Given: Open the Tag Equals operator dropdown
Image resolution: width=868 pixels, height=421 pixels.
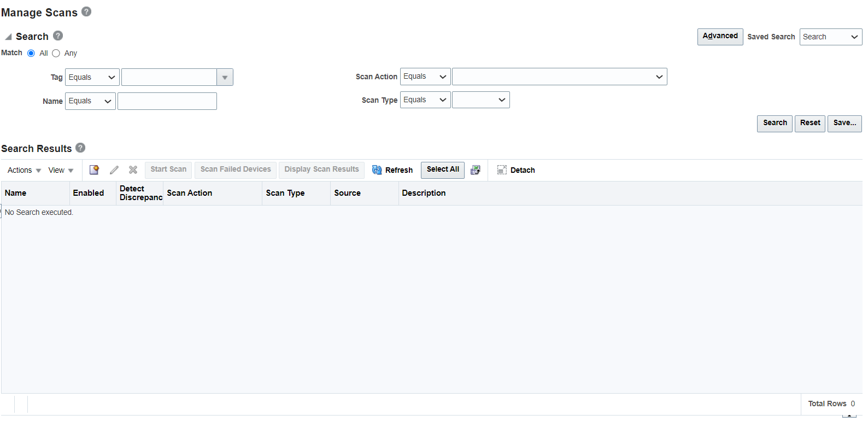Looking at the screenshot, I should coord(92,77).
